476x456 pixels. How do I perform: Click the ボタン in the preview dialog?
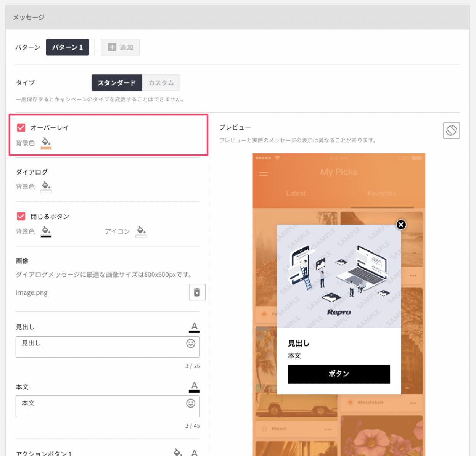pyautogui.click(x=339, y=374)
